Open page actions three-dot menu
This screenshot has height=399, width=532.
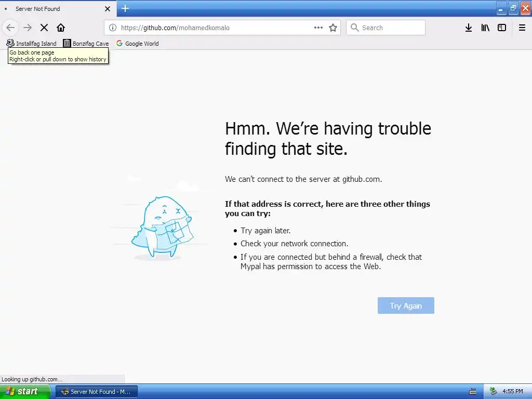(318, 28)
